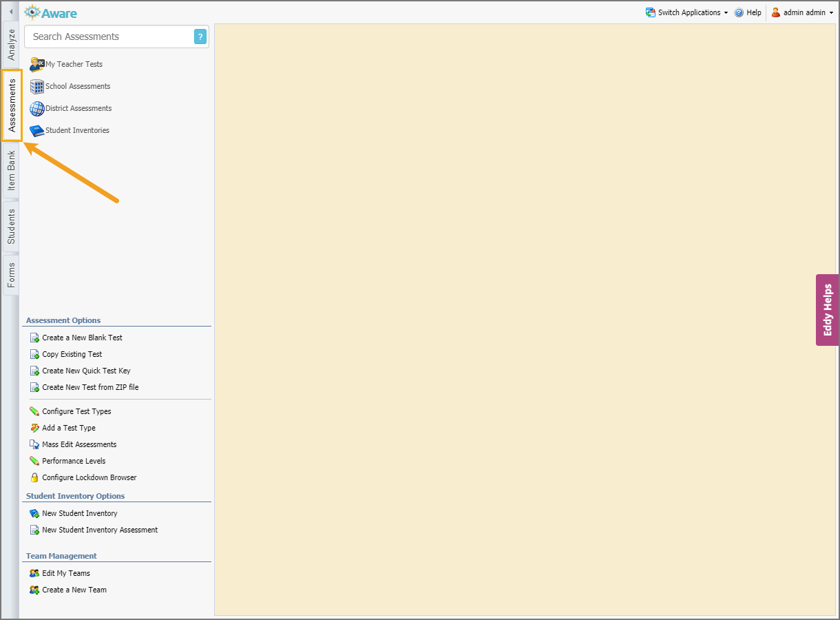Click the Create a New Blank Test icon

(34, 338)
